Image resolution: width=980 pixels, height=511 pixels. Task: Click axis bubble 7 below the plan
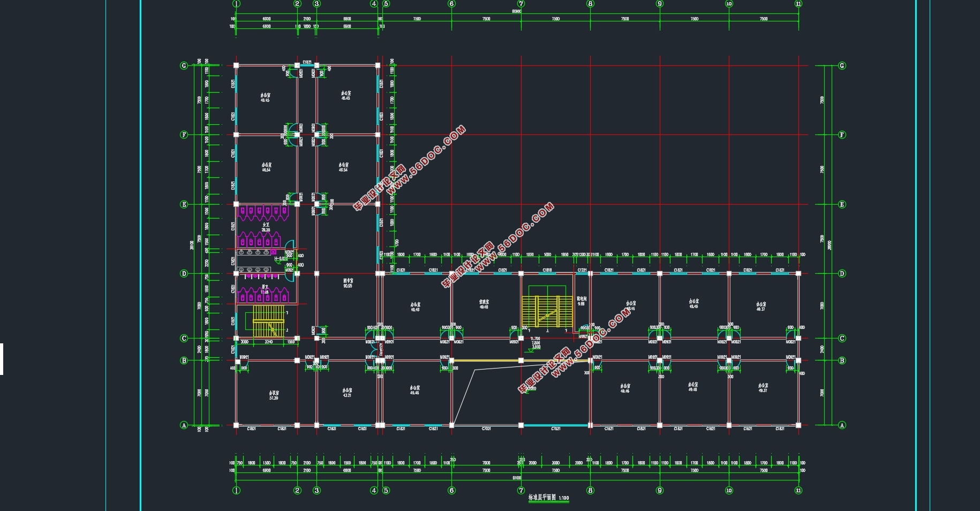521,490
